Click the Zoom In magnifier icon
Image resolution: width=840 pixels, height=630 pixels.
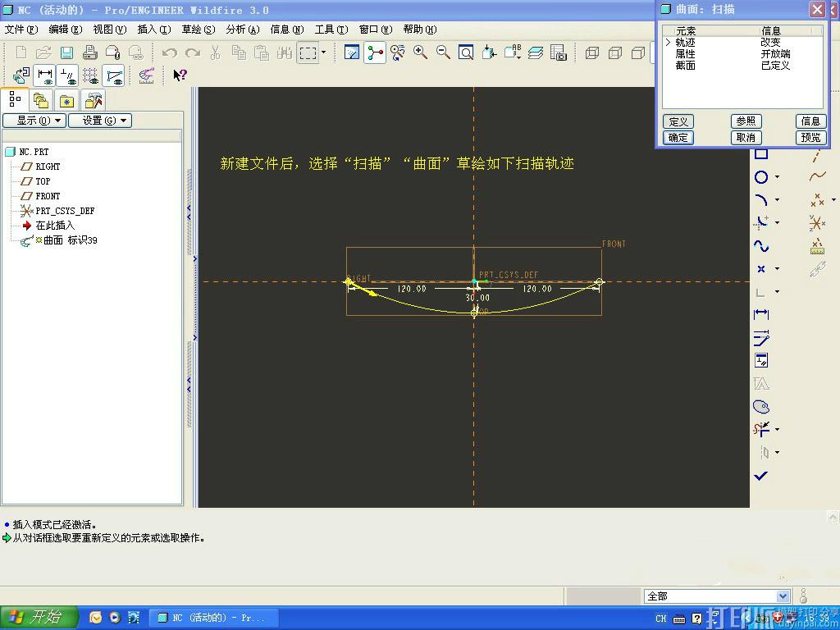[420, 52]
